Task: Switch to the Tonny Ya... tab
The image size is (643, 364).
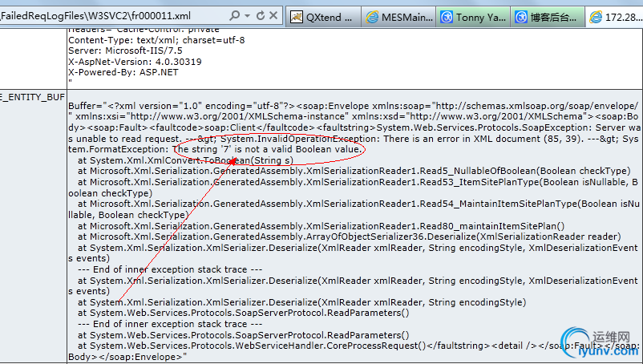Action: pyautogui.click(x=473, y=17)
